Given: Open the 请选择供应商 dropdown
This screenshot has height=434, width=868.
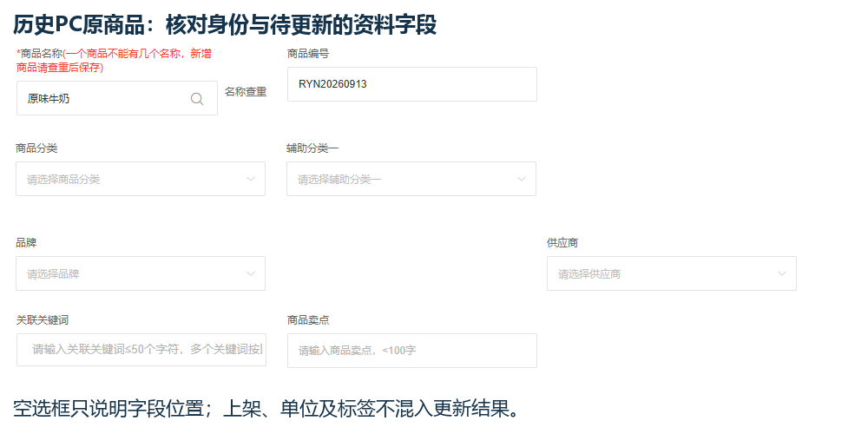Looking at the screenshot, I should click(x=672, y=273).
